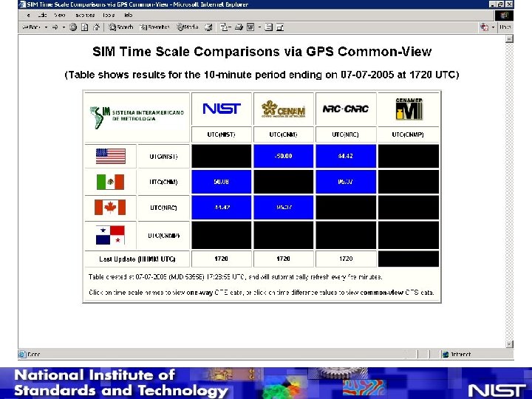
Task: Open dropdown arrow beside Links bar
Action: point(494,27)
